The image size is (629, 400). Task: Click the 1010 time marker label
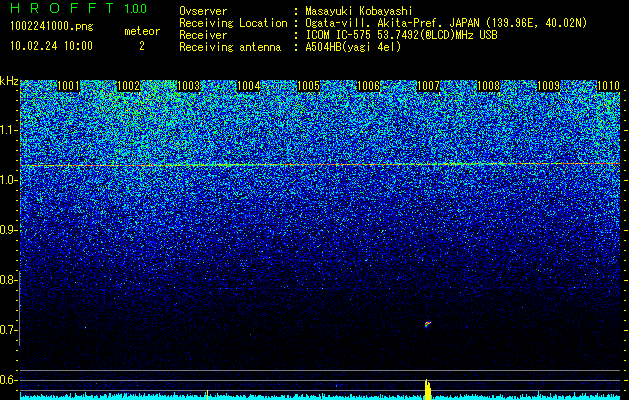[x=609, y=86]
